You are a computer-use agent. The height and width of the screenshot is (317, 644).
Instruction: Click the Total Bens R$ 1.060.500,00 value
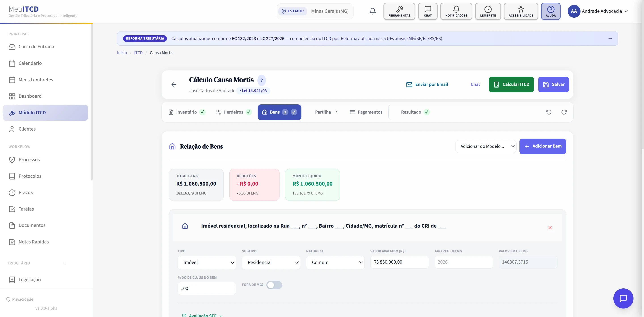point(196,184)
